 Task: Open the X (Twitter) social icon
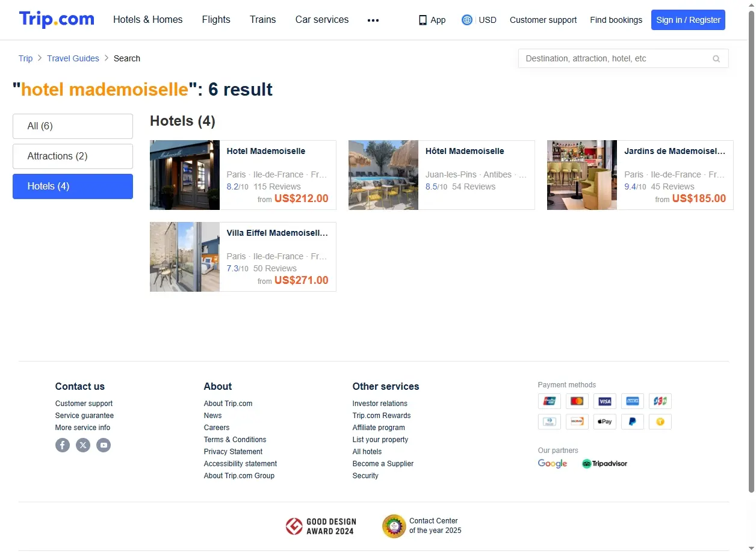[83, 445]
